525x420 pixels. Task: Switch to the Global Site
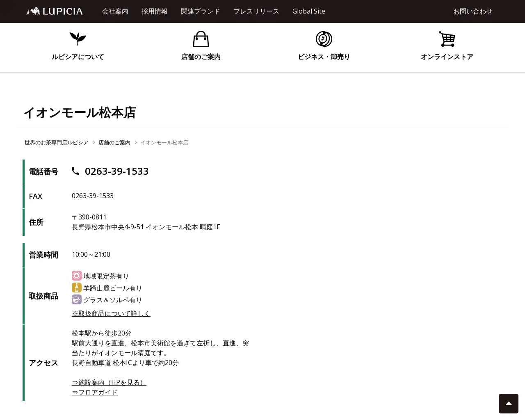[308, 11]
